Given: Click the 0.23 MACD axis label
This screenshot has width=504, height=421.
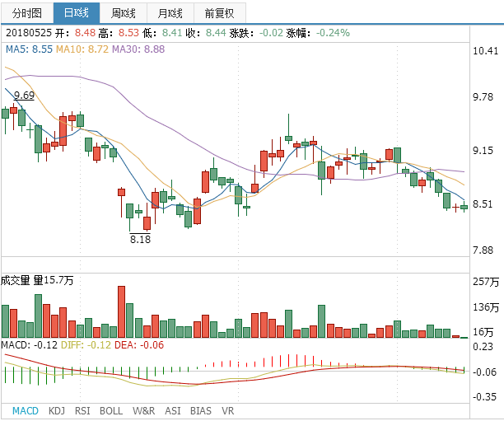Looking at the screenshot, I should [x=483, y=346].
